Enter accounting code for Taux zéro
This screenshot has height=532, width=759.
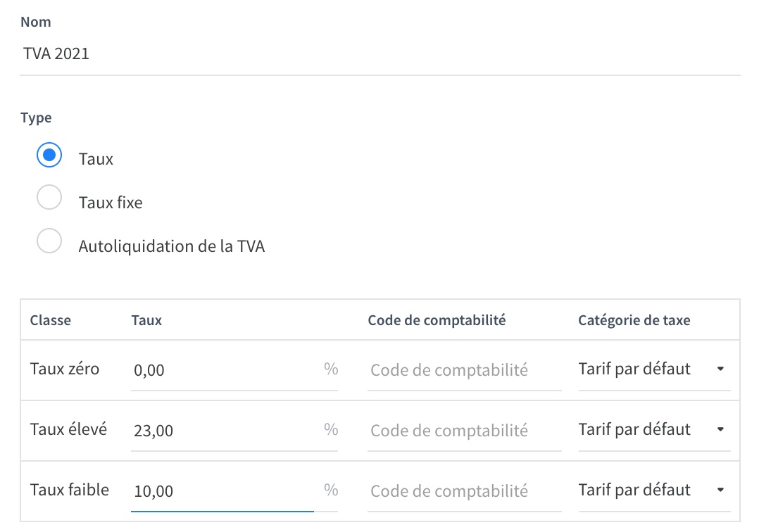(x=464, y=370)
